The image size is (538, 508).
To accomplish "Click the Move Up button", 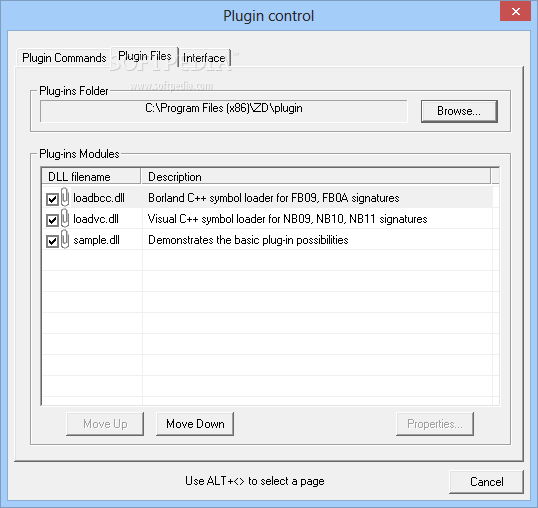I will (105, 424).
